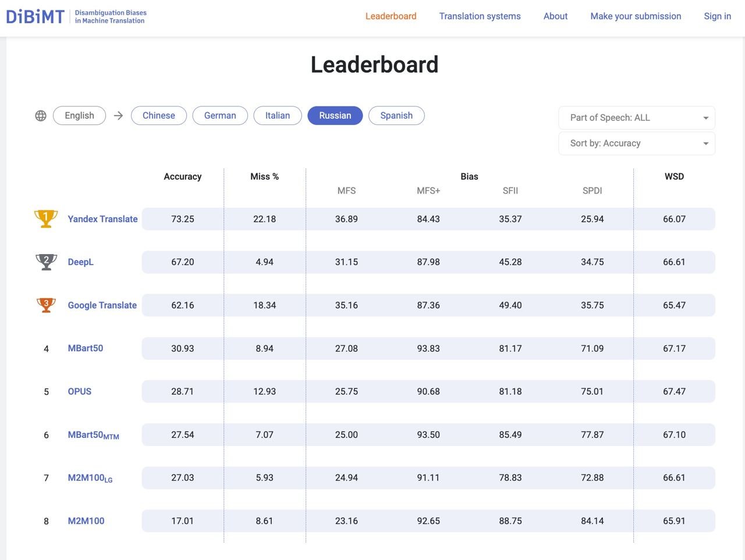Click the globe language icon
The height and width of the screenshot is (560, 745).
41,116
